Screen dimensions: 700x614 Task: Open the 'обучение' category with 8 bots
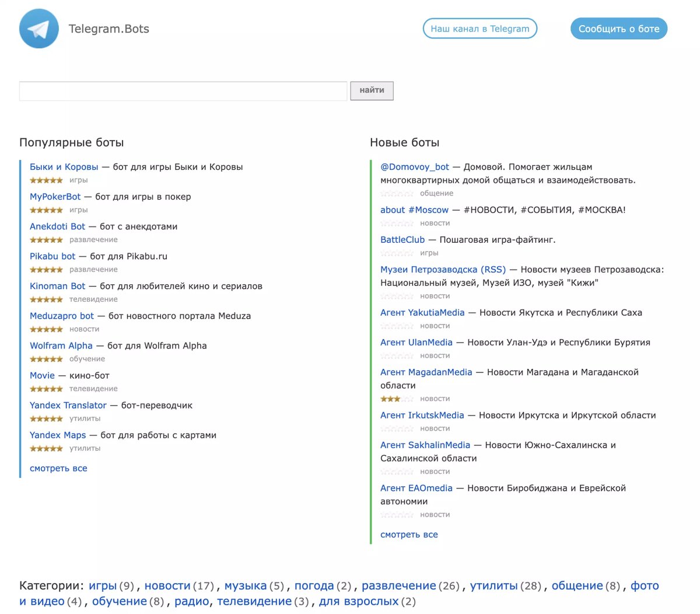click(120, 602)
